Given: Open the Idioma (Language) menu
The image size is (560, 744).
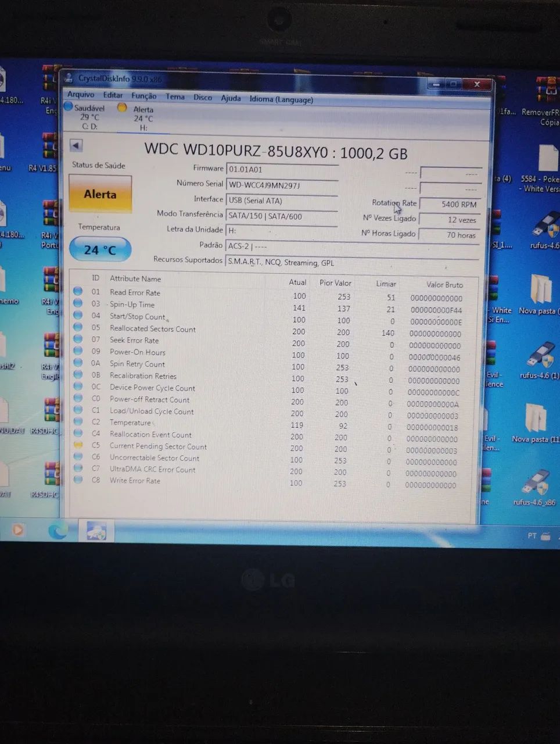Looking at the screenshot, I should pos(281,99).
